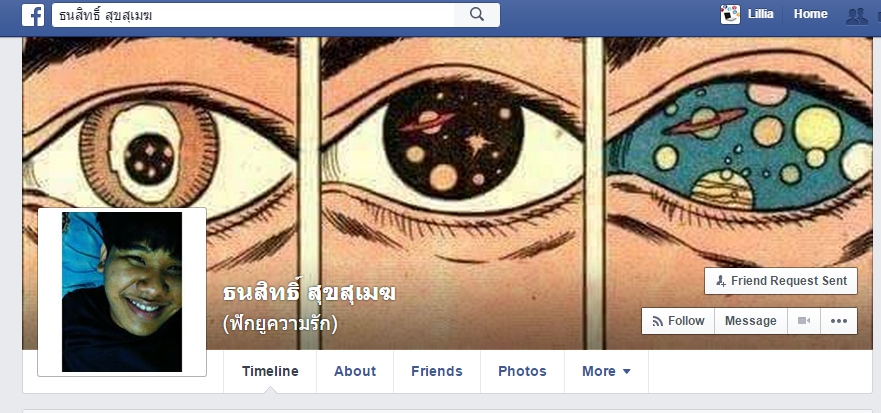
Task: Open the friend requests icon
Action: pyautogui.click(x=857, y=16)
